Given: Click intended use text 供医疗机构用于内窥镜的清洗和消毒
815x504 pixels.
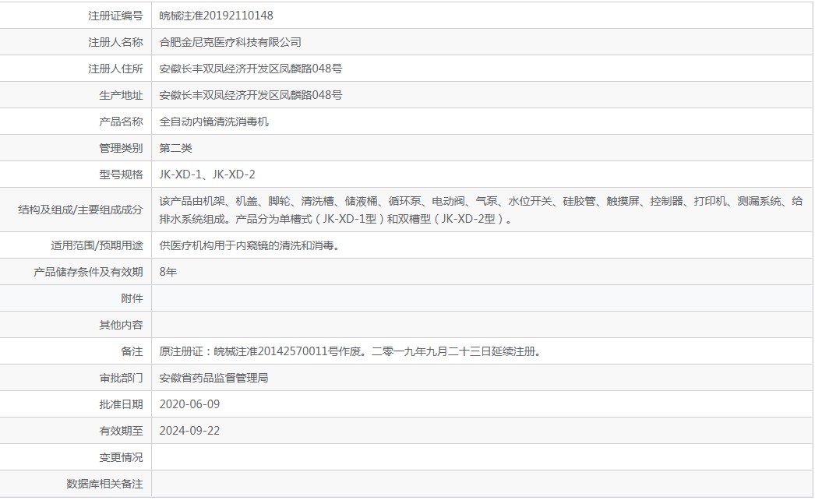Looking at the screenshot, I should (x=249, y=245).
